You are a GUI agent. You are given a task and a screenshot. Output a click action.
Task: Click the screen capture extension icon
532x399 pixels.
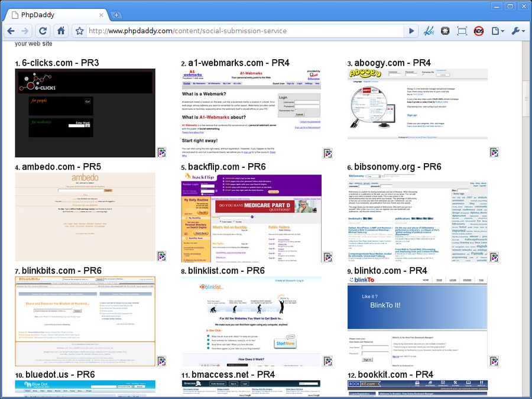462,31
